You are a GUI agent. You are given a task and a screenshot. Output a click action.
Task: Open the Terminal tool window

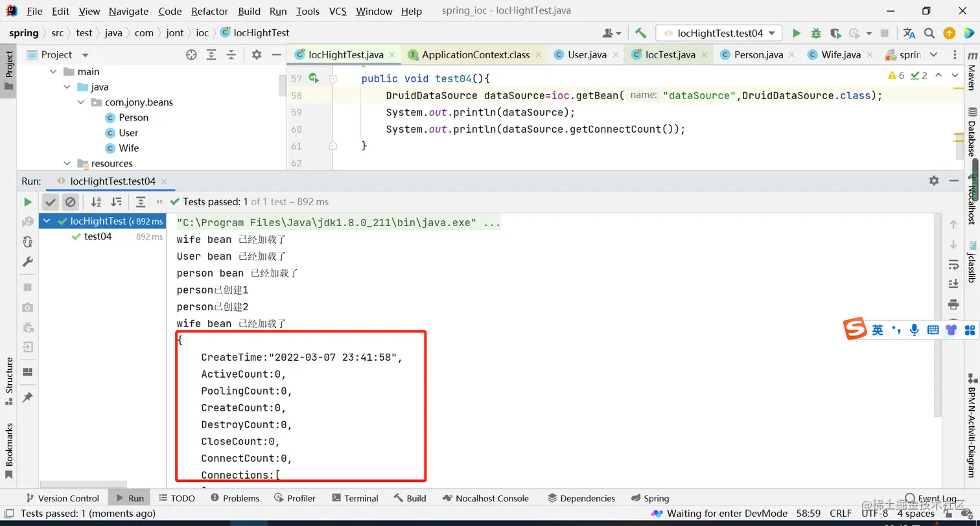[355, 498]
